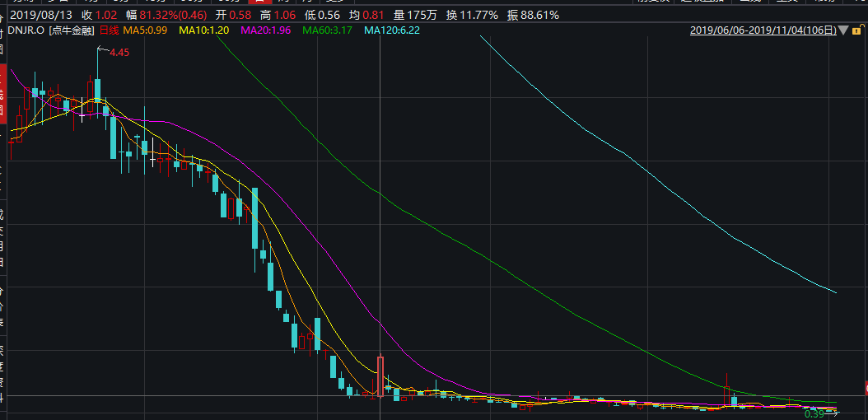Select the MA5:0.99 indicator label
The width and height of the screenshot is (868, 420).
pos(145,30)
